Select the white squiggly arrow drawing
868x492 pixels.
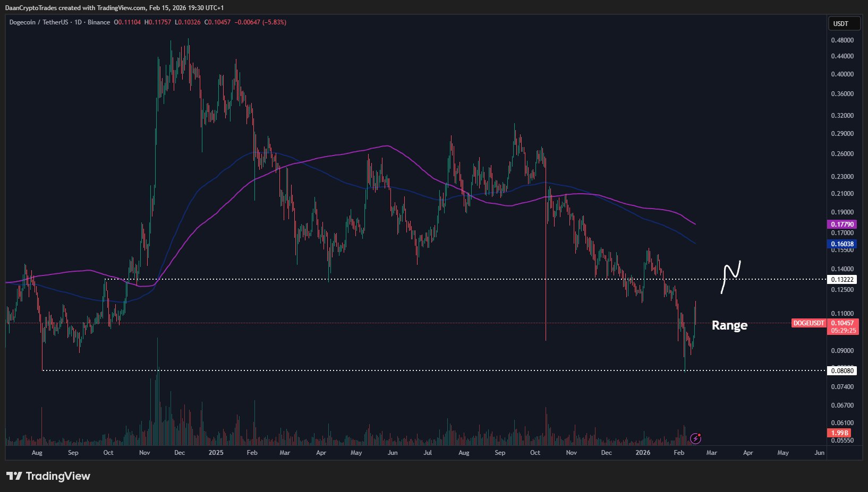(731, 277)
